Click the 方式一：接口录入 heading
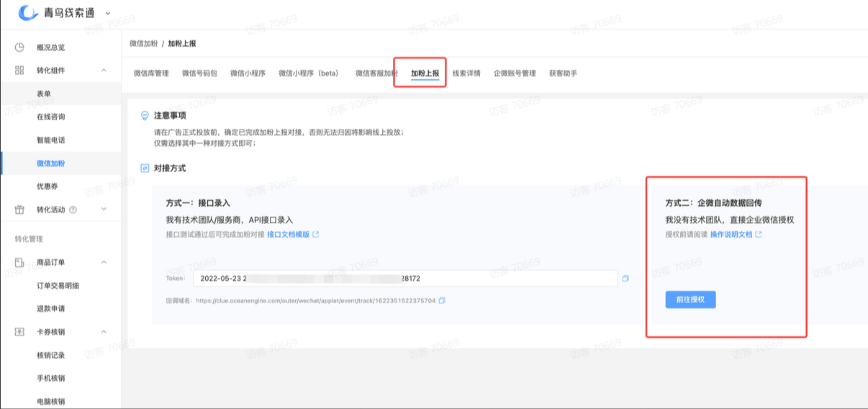 click(198, 204)
